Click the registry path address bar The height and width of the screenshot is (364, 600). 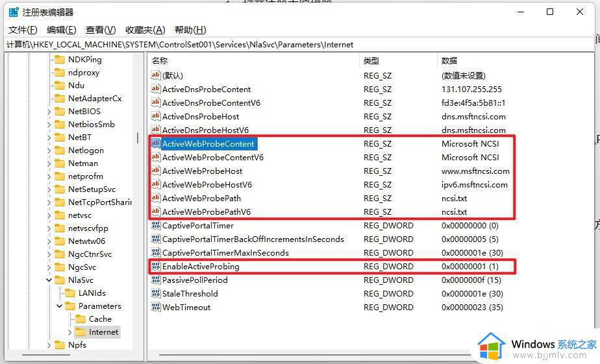tap(299, 45)
